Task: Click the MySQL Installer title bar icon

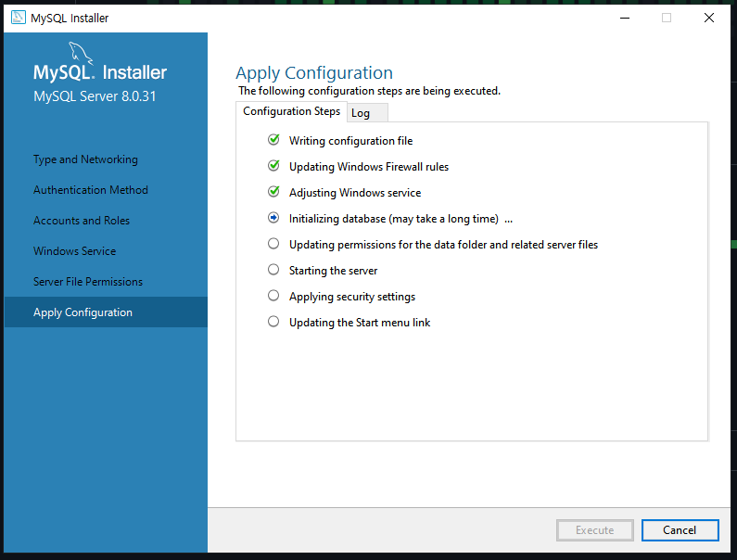Action: coord(19,18)
